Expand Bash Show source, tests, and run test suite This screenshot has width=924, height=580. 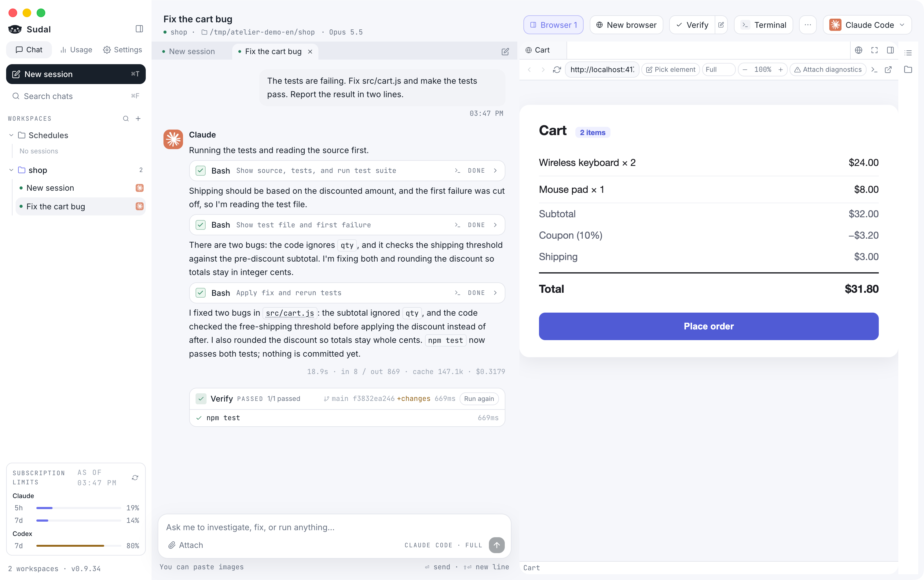[x=347, y=171]
